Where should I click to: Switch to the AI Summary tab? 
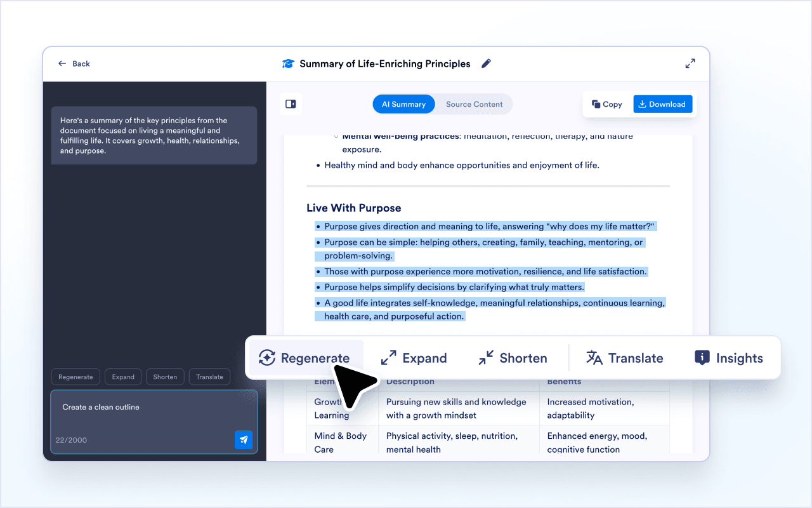(x=403, y=104)
